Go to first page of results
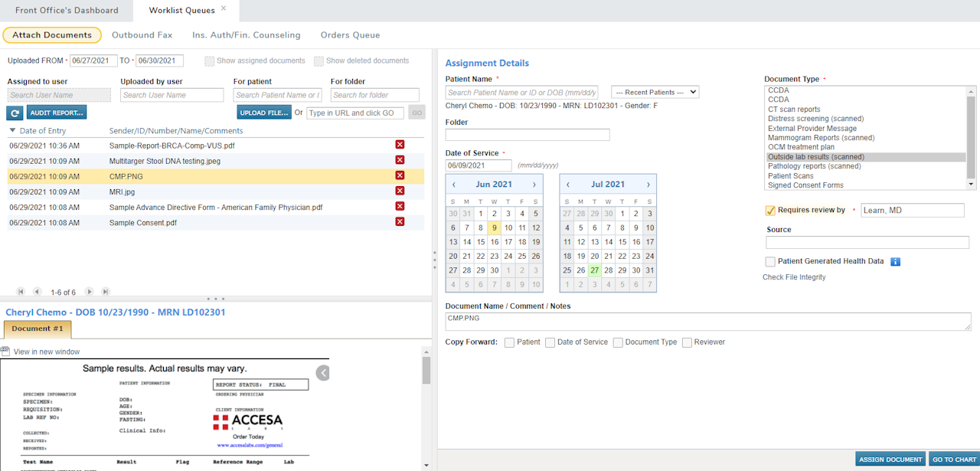This screenshot has height=471, width=980. [x=21, y=292]
